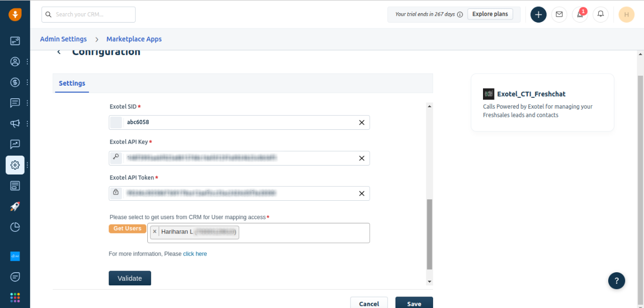Open the rocket icon in sidebar
This screenshot has height=308, width=644.
15,207
